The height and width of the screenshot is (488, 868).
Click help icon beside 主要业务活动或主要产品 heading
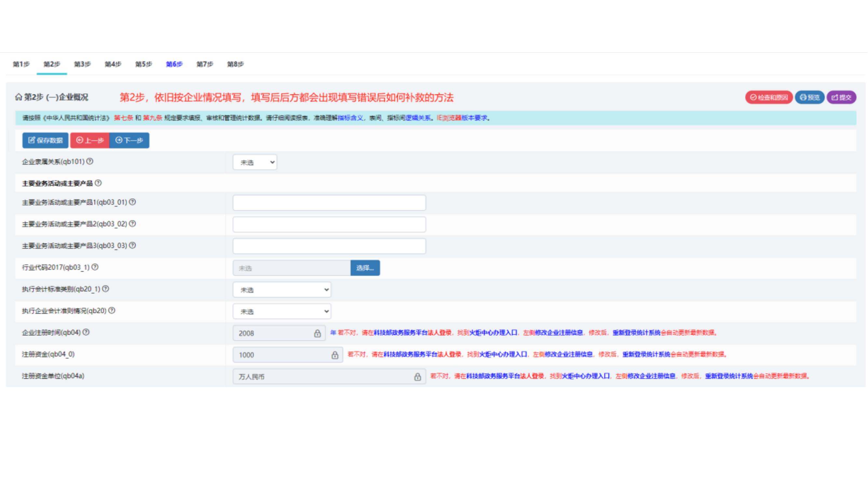[x=98, y=183]
